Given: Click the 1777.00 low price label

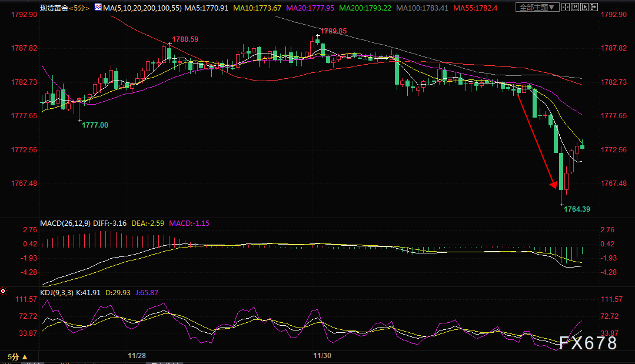Looking at the screenshot, I should click(95, 125).
